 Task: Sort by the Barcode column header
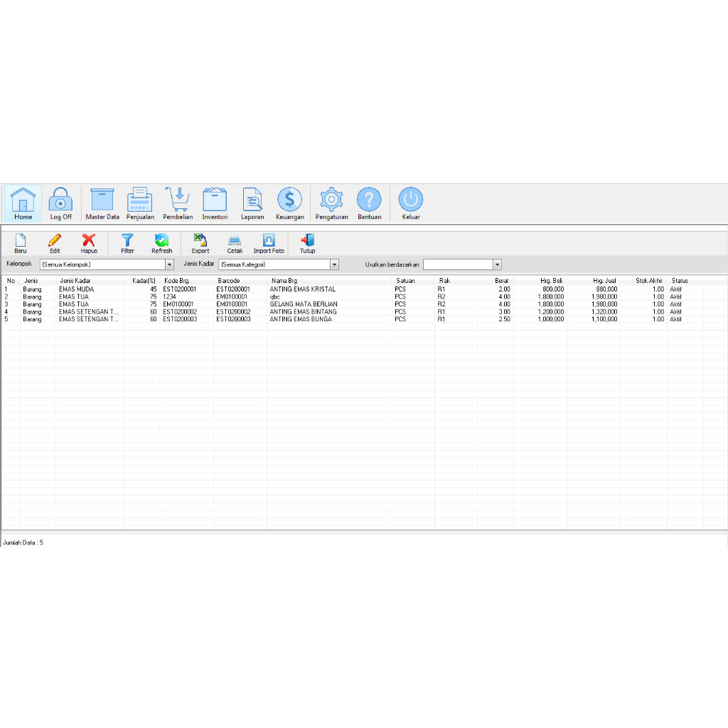pos(240,280)
